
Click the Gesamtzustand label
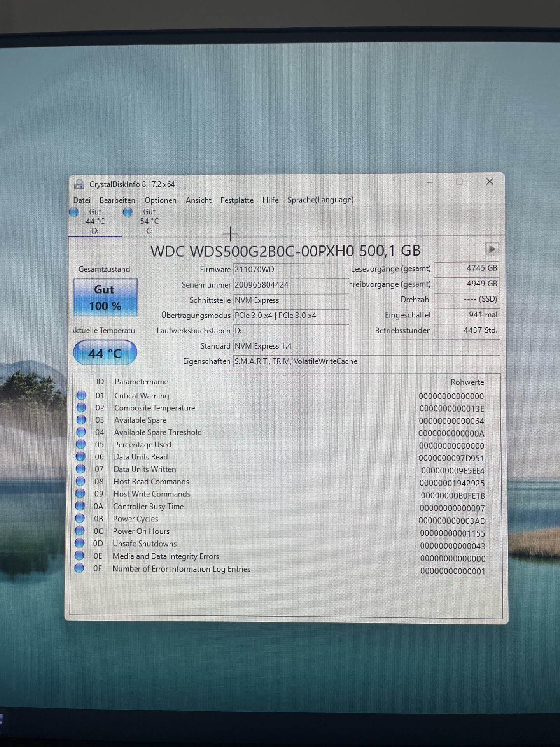[104, 269]
